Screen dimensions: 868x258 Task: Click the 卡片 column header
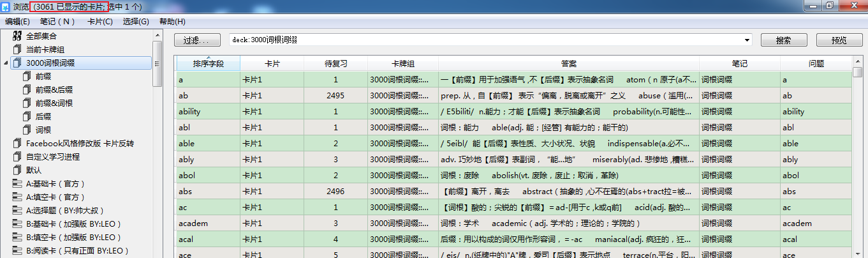coord(272,64)
